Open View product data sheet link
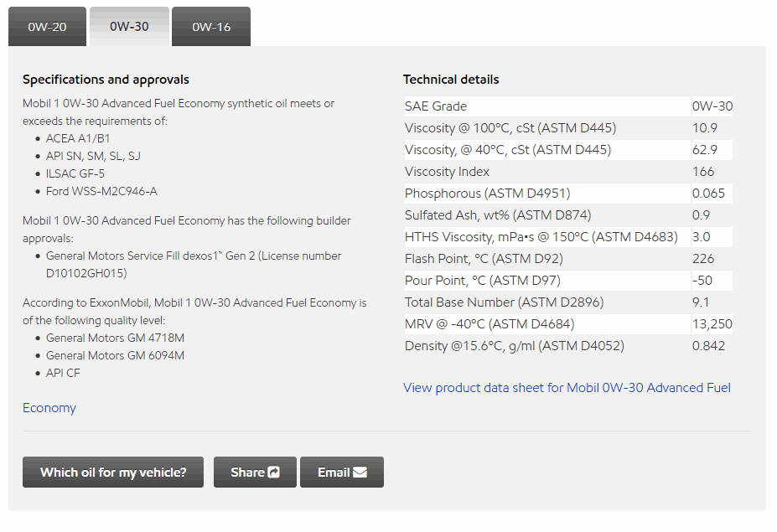The width and height of the screenshot is (777, 532). 567,388
